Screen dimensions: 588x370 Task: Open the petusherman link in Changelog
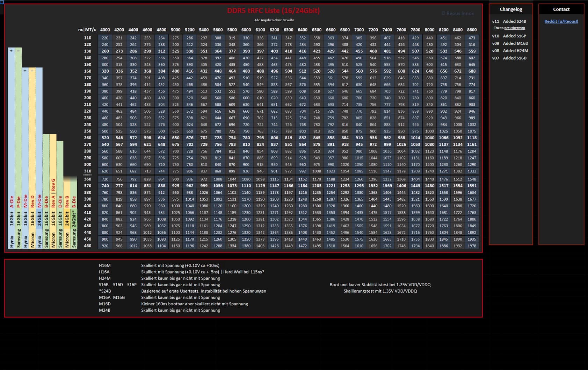coord(514,28)
